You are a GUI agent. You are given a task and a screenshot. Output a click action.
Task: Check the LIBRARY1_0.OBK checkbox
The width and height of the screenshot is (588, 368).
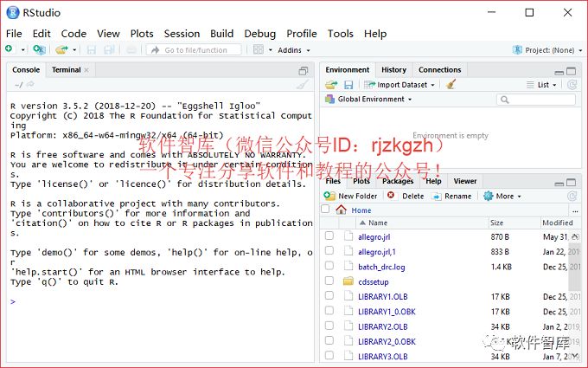[x=329, y=311]
